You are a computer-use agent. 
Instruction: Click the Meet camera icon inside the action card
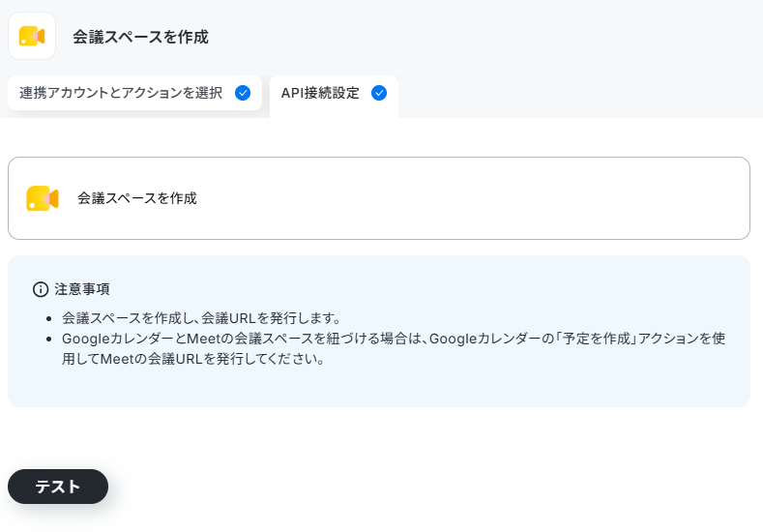pos(43,198)
